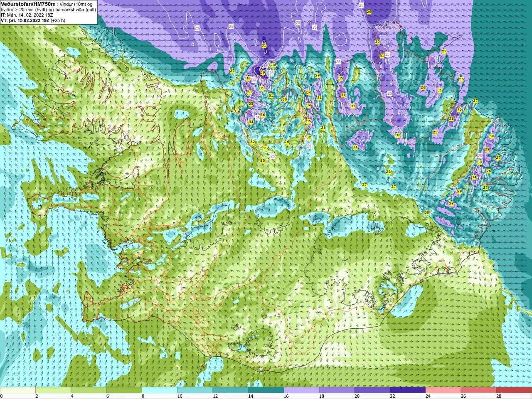
Task: Click the pale yellow 0–2 m/s legend swatch
Action: point(18,390)
